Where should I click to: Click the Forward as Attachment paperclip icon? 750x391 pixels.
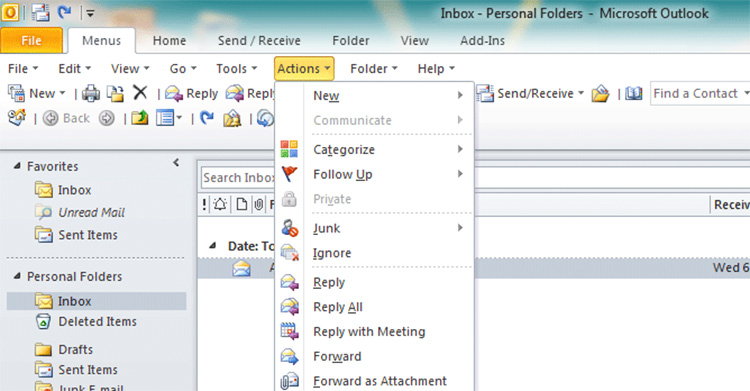tap(289, 381)
